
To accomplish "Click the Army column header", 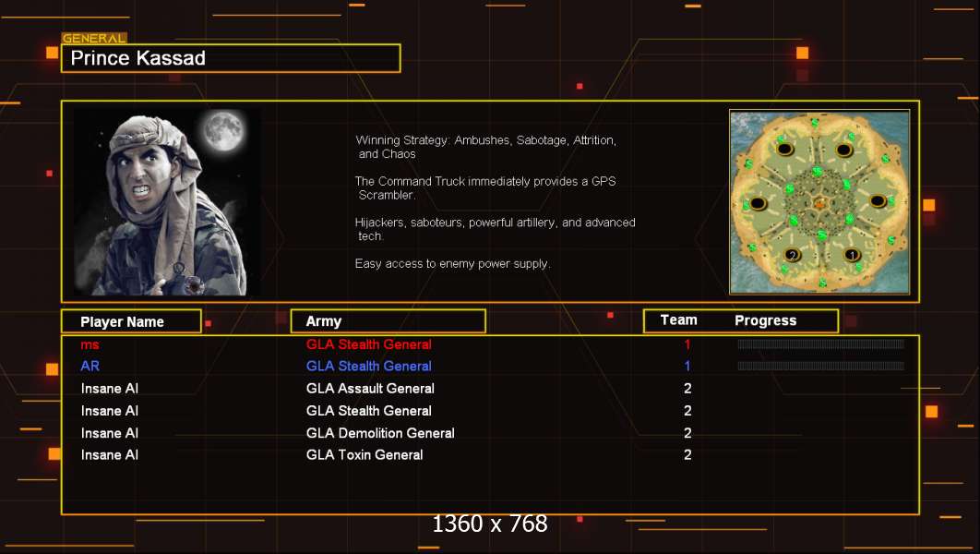I will 388,320.
